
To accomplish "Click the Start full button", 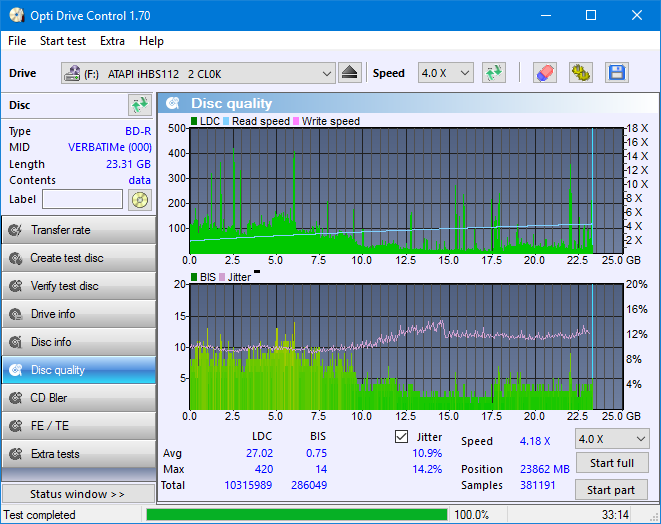I will coord(612,463).
